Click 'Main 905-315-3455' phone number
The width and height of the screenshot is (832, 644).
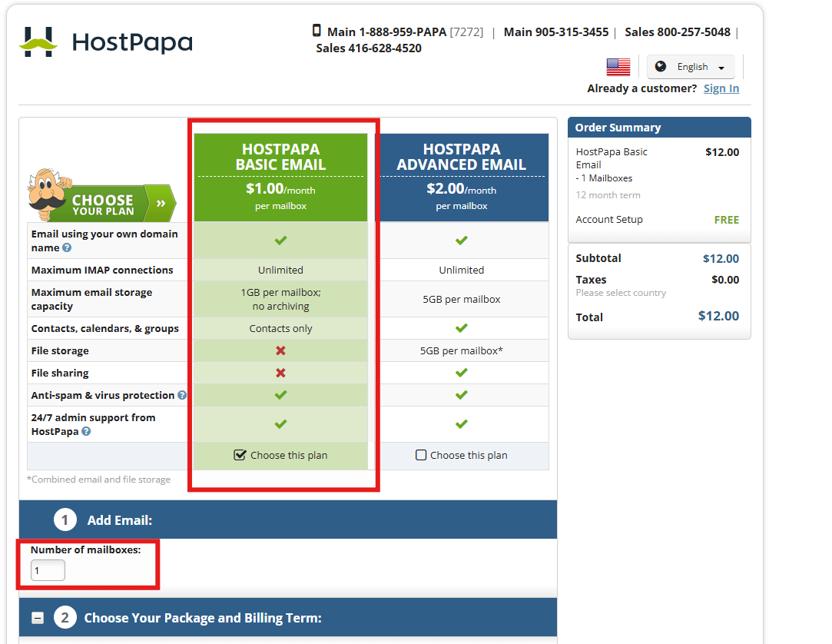tap(556, 32)
